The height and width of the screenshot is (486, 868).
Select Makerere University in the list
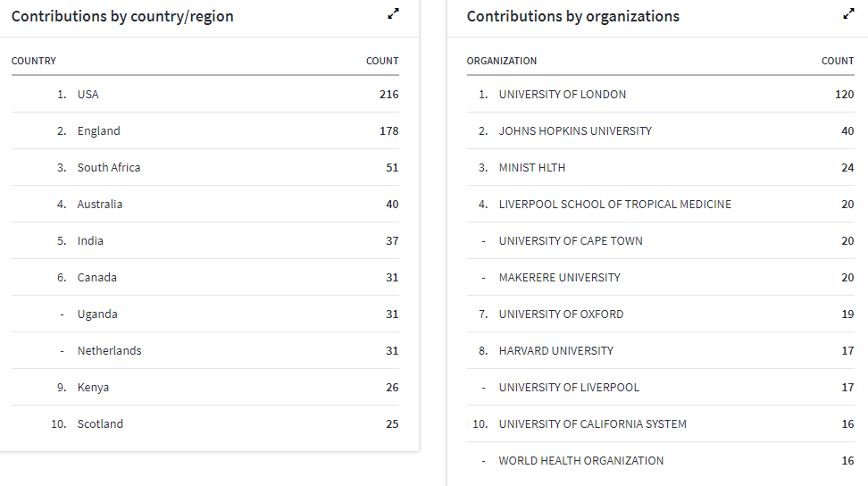[x=559, y=278]
